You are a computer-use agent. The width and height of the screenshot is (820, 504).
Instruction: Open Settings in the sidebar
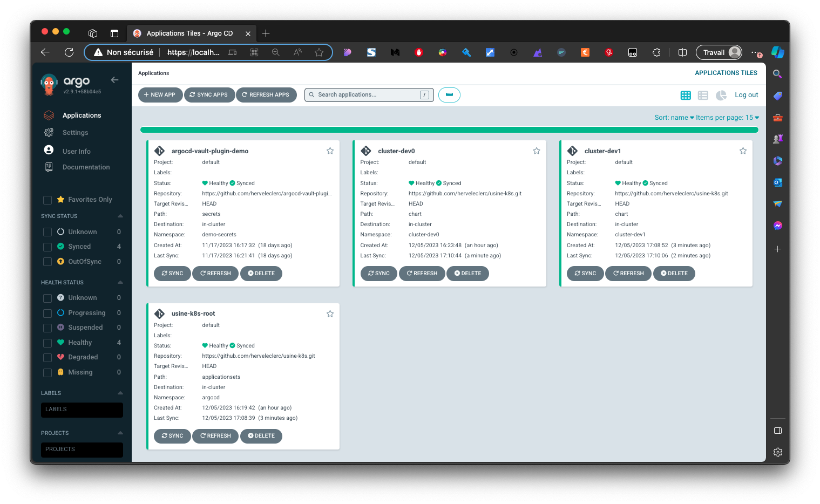click(x=75, y=133)
